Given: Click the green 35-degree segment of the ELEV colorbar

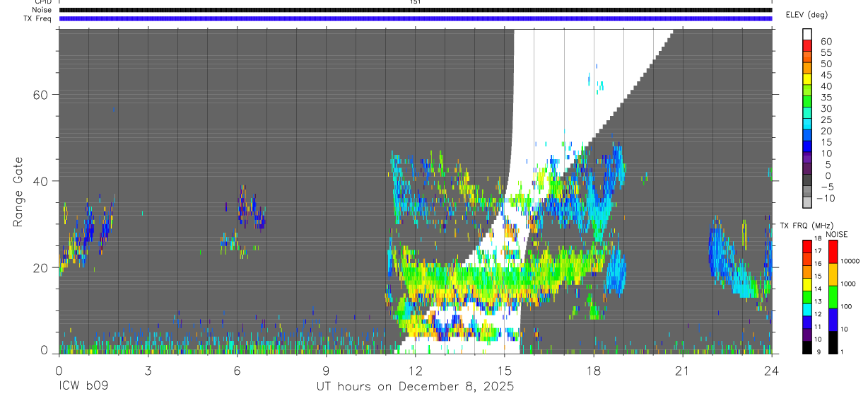Looking at the screenshot, I should 807,101.
